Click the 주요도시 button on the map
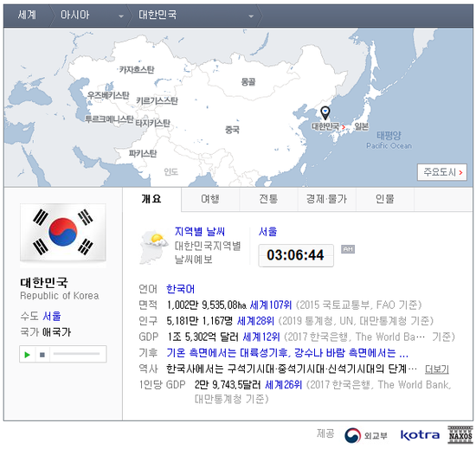This screenshot has height=449, width=476. 442,172
